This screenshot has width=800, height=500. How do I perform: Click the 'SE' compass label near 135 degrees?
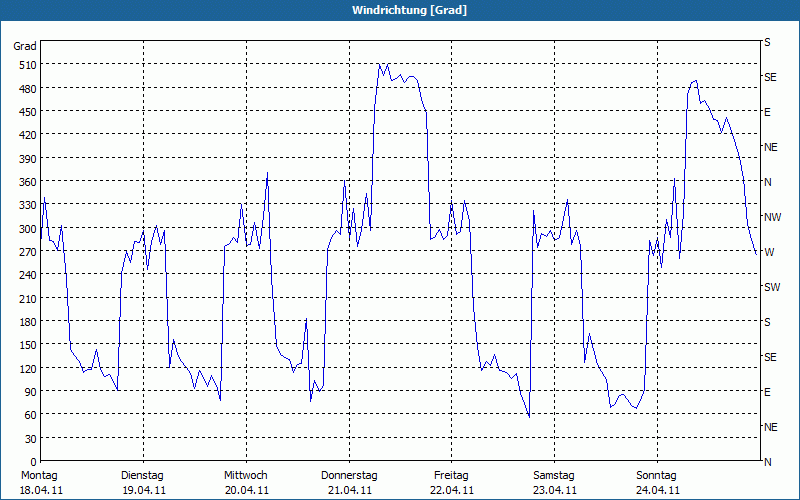click(770, 357)
